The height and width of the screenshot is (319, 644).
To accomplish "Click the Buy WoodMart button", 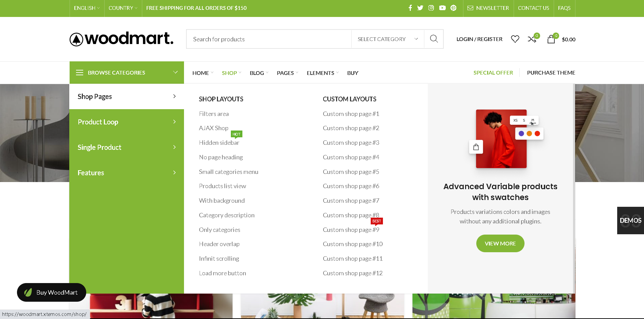I will (x=52, y=292).
